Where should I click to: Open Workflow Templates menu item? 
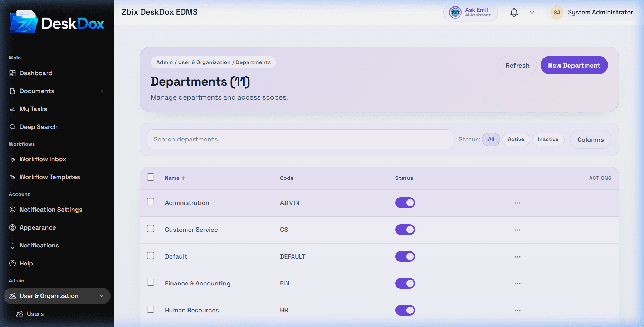[x=57, y=177]
